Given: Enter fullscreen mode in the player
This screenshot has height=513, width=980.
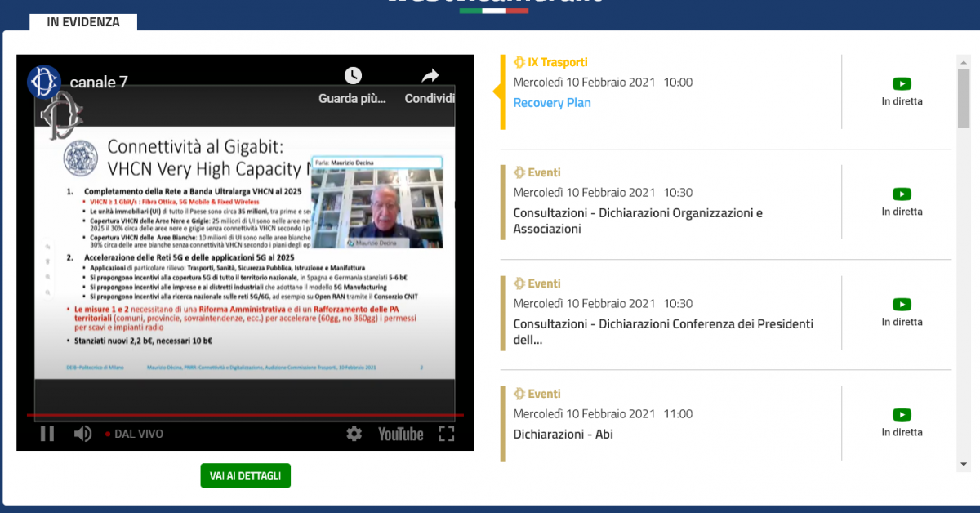Looking at the screenshot, I should pos(447,434).
